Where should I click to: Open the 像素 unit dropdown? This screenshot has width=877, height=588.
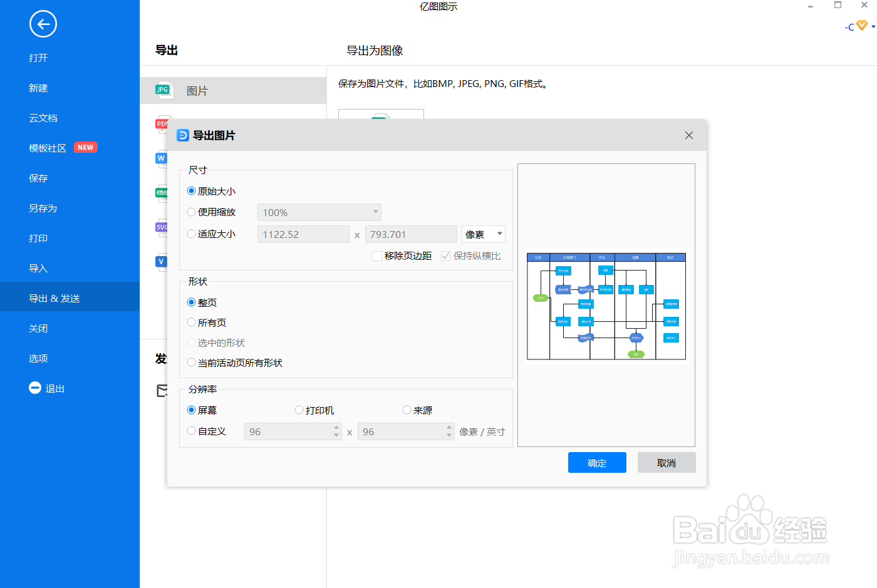coord(484,234)
